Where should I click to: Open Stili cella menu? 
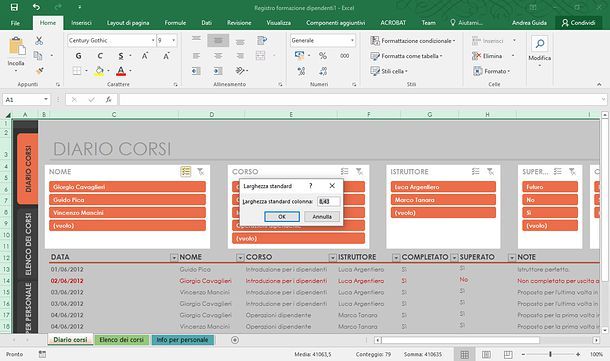[389, 71]
